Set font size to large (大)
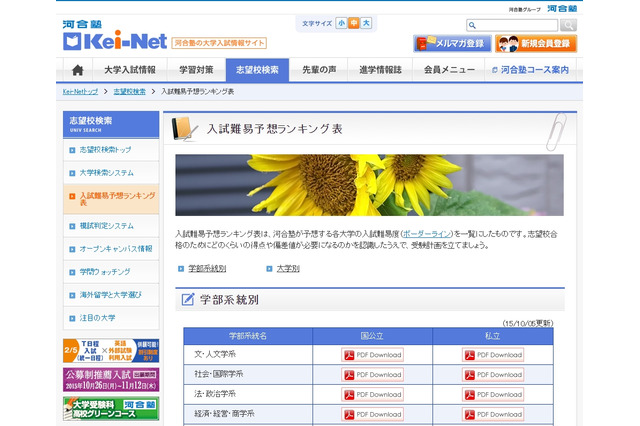This screenshot has height=426, width=640. pyautogui.click(x=367, y=23)
